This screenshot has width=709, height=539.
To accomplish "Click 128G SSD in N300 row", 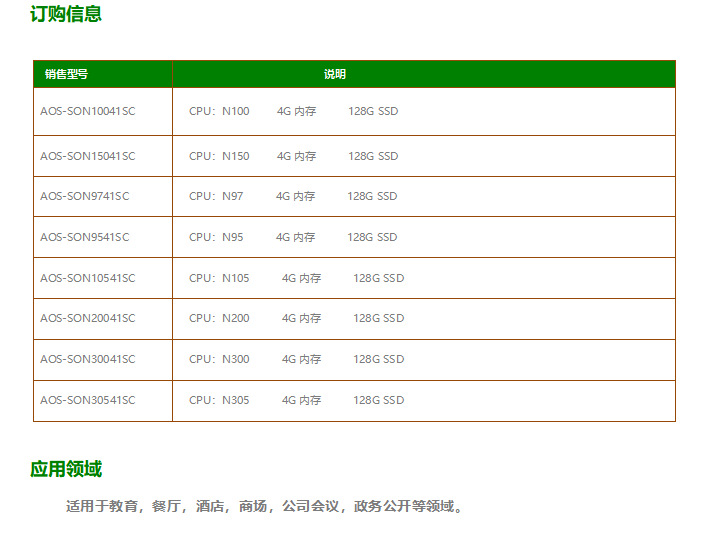I will click(378, 359).
